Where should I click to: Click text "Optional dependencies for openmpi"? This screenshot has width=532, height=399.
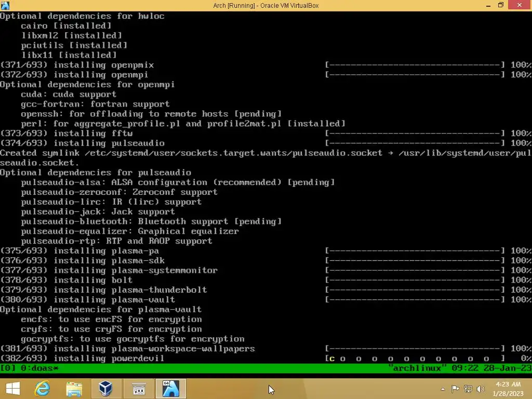click(x=87, y=85)
